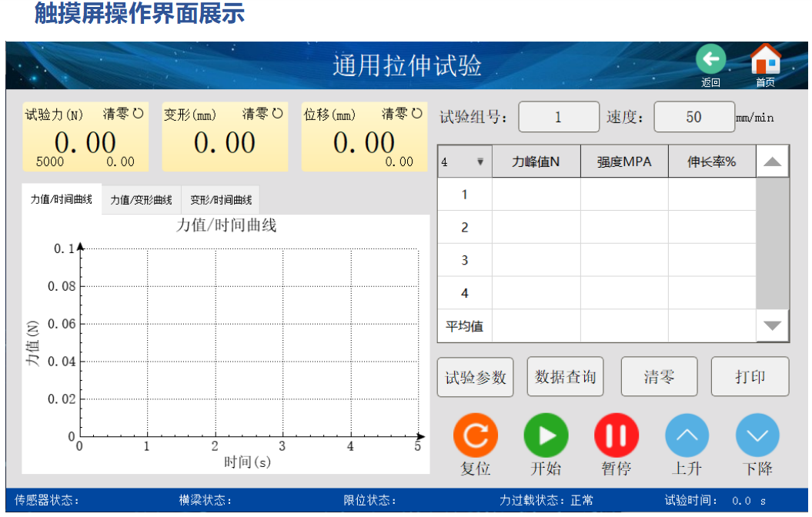Open the 试验参数 settings
This screenshot has height=517, width=812.
click(x=476, y=377)
